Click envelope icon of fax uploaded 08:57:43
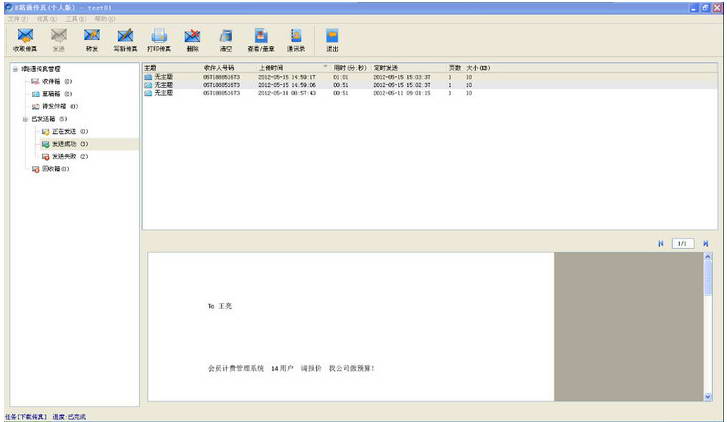 148,93
